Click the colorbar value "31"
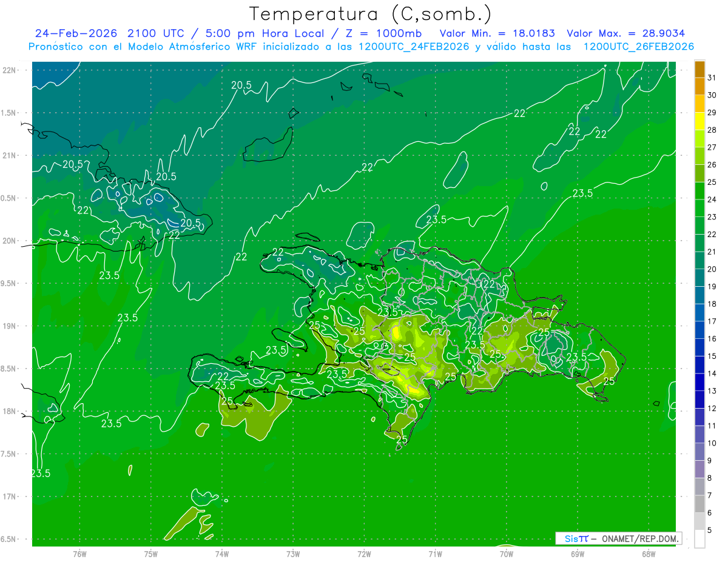Image resolution: width=728 pixels, height=562 pixels. tap(712, 78)
